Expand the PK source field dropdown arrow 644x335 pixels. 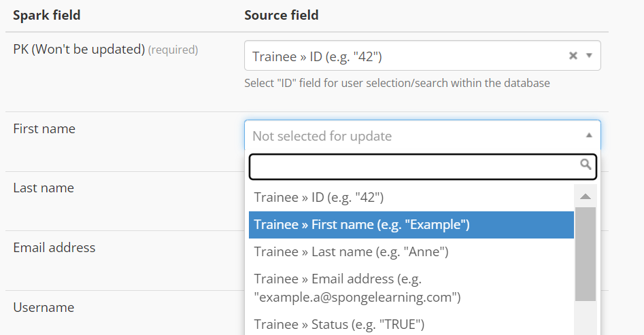pos(589,56)
